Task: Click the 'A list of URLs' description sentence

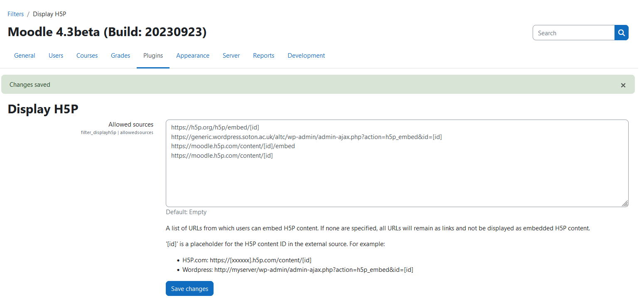Action: coord(378,228)
